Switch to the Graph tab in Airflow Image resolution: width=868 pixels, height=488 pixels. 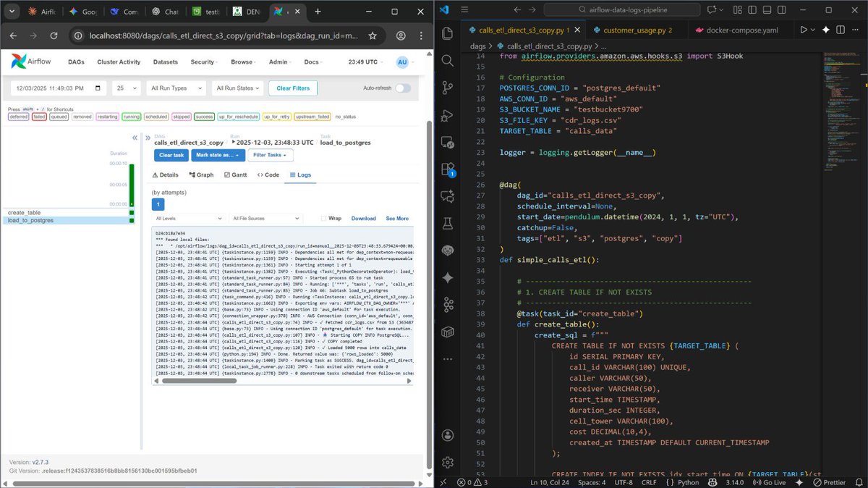coord(203,174)
